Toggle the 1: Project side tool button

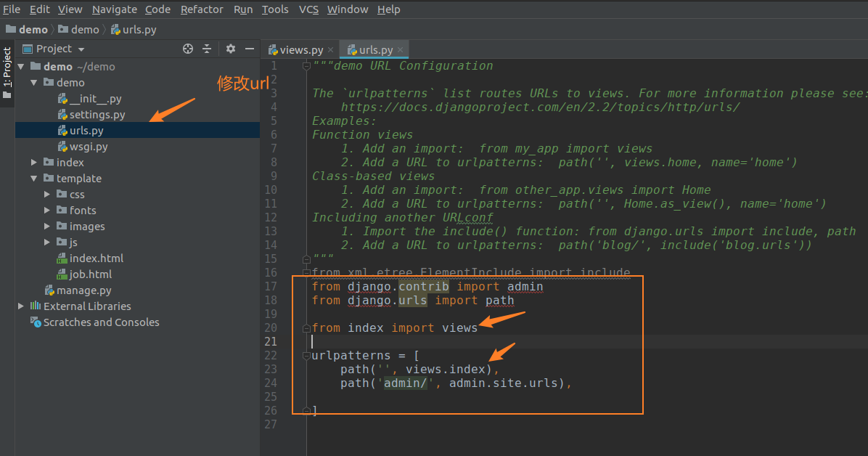[x=7, y=73]
